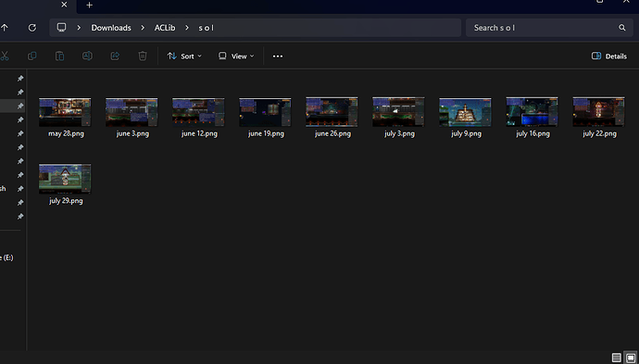The width and height of the screenshot is (639, 364).
Task: Click s o l in the breadcrumb
Action: pos(207,28)
